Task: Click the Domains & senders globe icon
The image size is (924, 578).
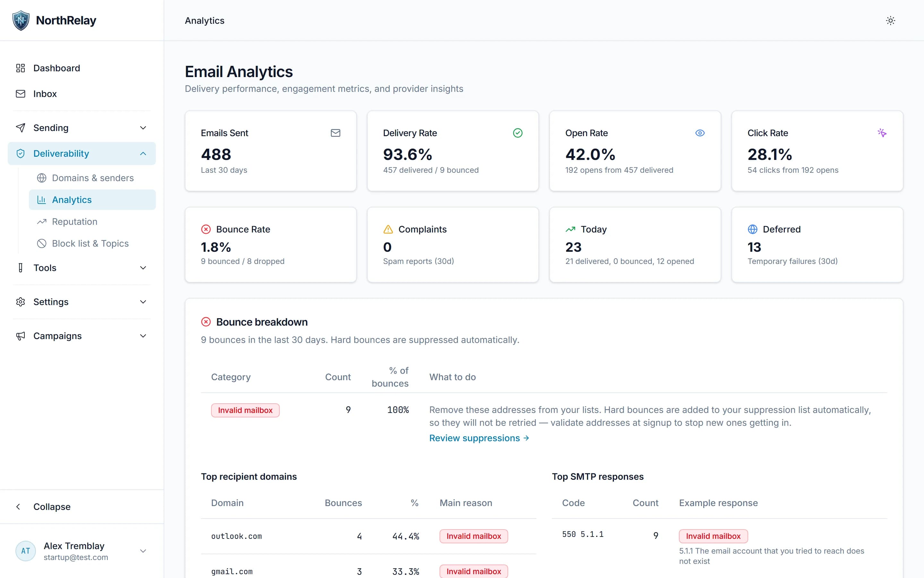Action: click(x=42, y=178)
